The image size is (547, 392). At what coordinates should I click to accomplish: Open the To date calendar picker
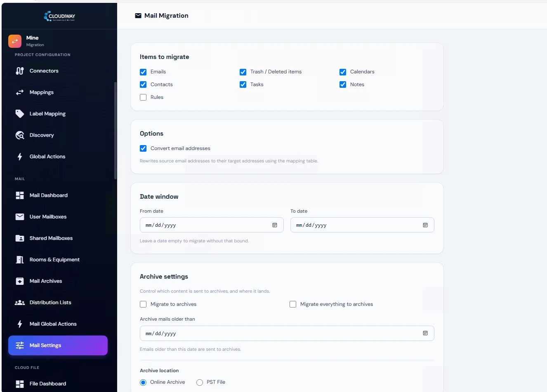tap(425, 225)
